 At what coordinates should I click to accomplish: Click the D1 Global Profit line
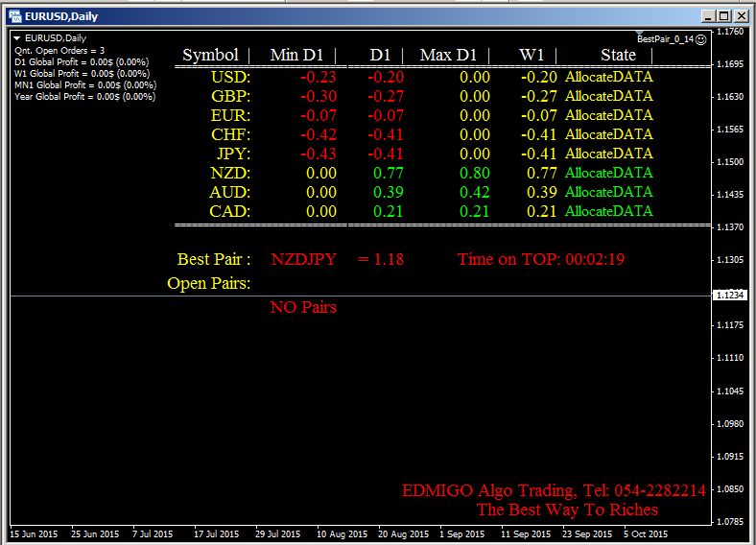click(82, 61)
